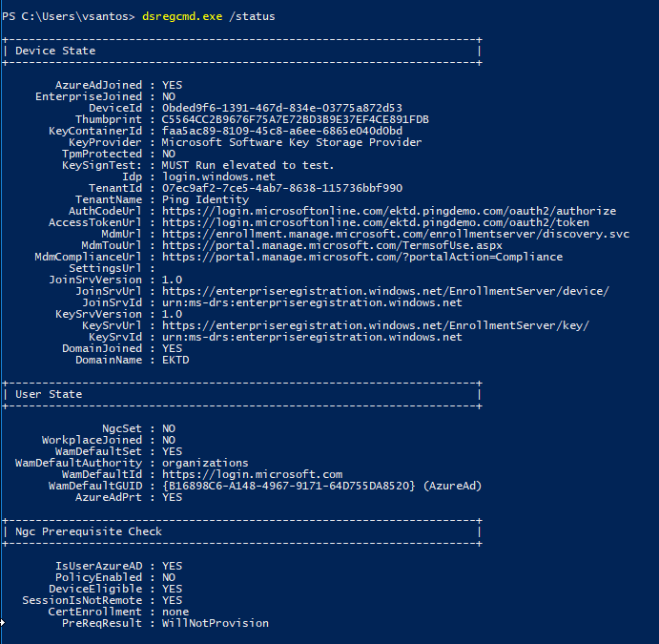Select the TenantId GUID value
The width and height of the screenshot is (659, 644).
pyautogui.click(x=281, y=188)
